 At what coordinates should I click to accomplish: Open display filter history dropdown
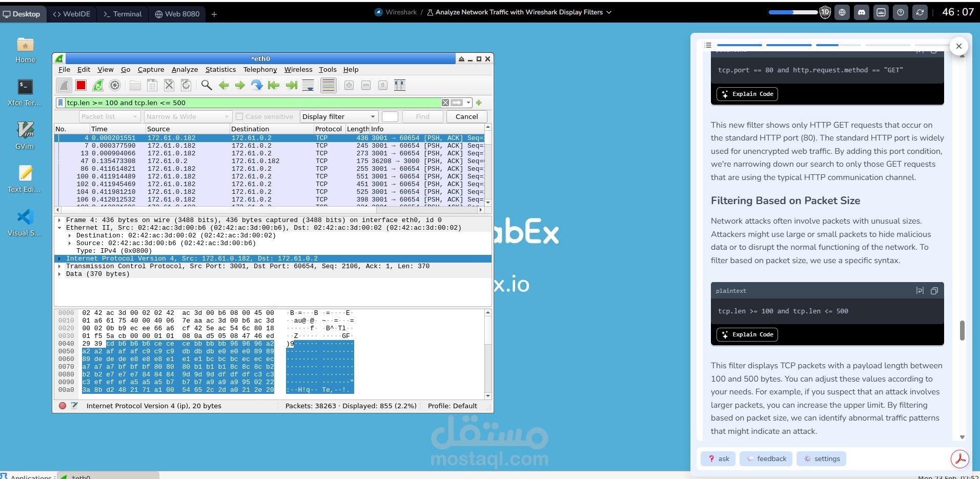click(468, 103)
